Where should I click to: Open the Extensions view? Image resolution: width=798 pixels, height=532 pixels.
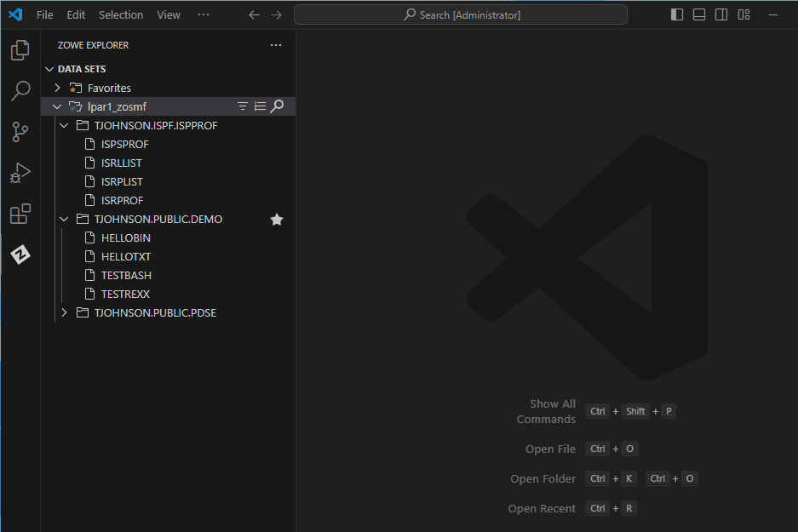pos(20,214)
